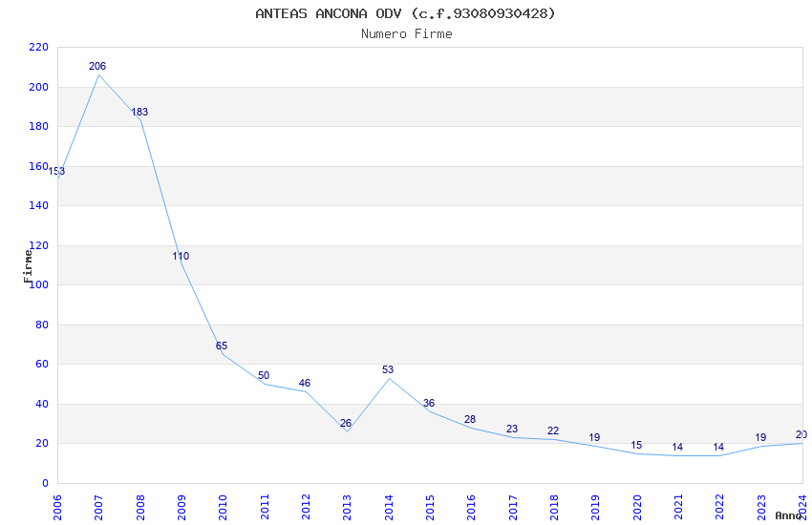Click the data label 20 for 2024
This screenshot has width=812, height=525.
(x=801, y=435)
